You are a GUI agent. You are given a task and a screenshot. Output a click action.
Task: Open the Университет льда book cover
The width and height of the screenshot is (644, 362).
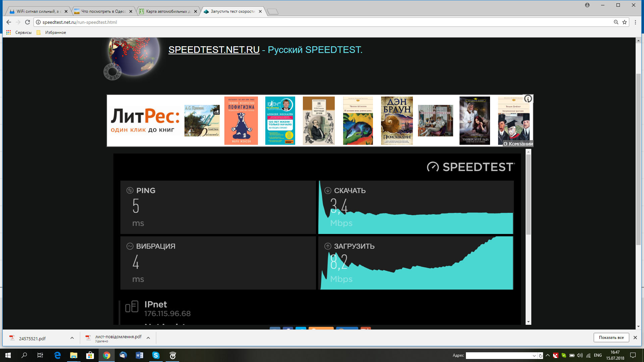[x=475, y=121]
